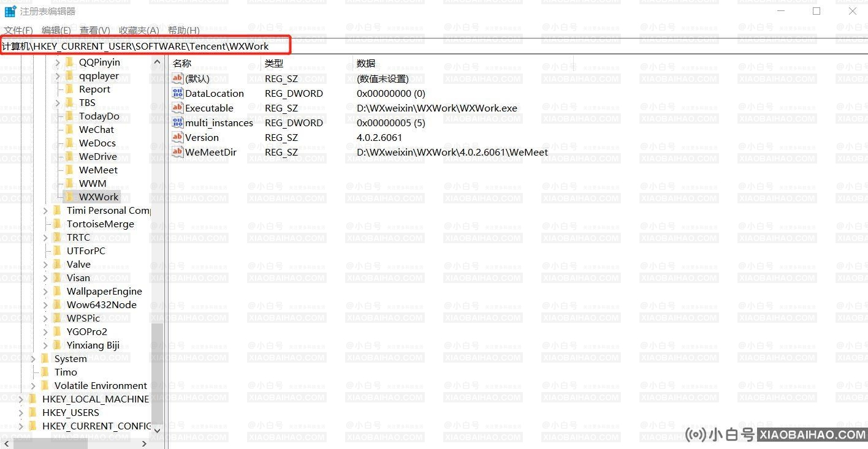Expand the Visan key
The image size is (868, 449).
[x=46, y=277]
